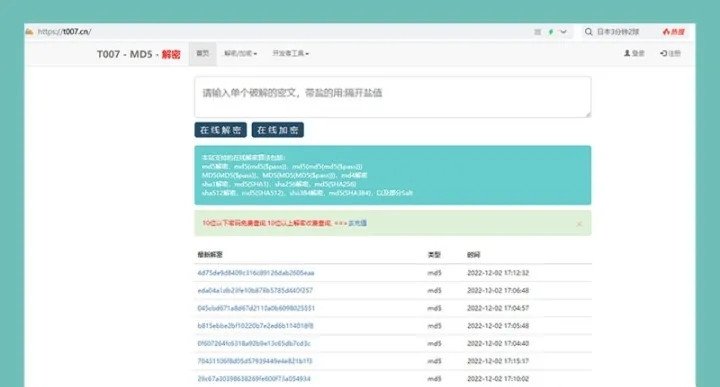Click the timestamp 2022-12-02 17:15:17
This screenshot has width=720, height=387.
498,361
